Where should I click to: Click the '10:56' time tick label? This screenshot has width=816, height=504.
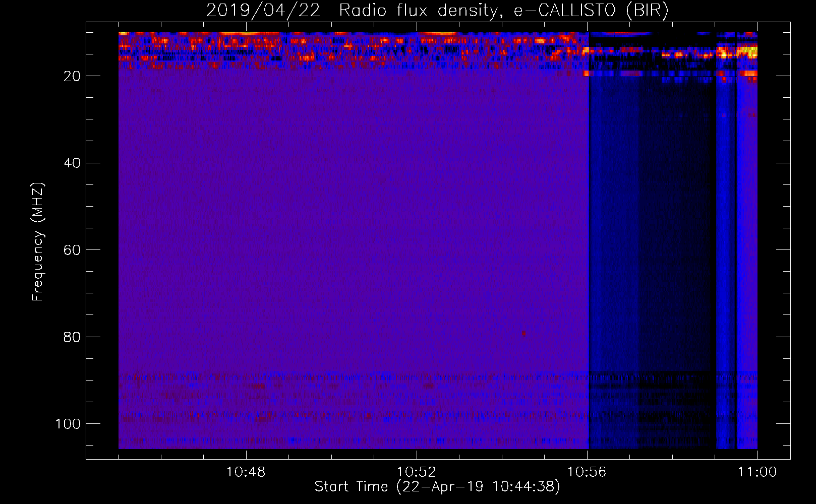pyautogui.click(x=587, y=472)
